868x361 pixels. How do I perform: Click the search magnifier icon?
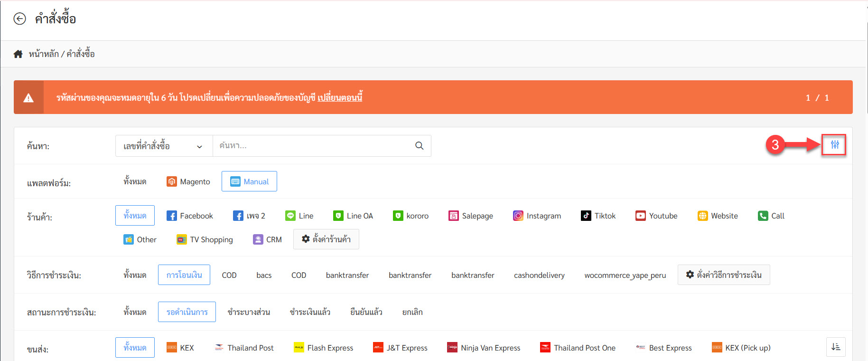point(419,146)
